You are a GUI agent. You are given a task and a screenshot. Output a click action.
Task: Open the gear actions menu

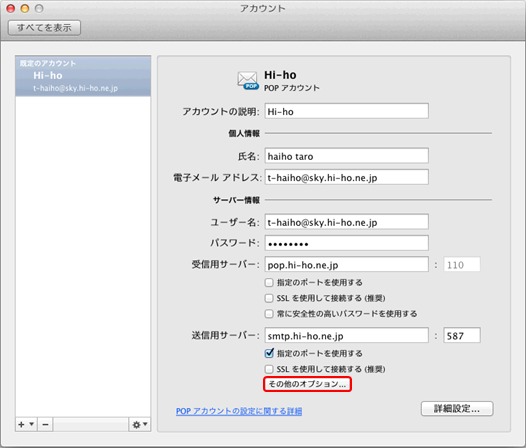pos(140,425)
